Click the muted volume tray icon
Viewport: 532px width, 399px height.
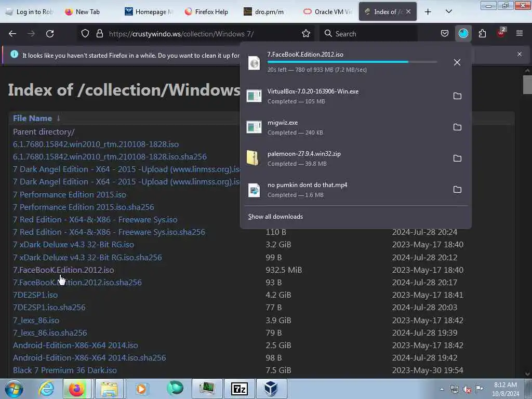click(x=467, y=390)
